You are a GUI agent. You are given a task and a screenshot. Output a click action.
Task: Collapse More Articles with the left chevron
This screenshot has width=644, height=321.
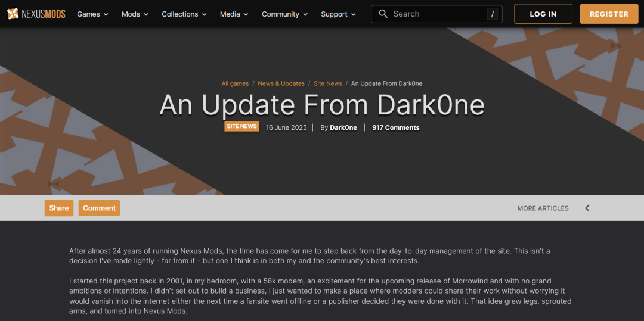(x=587, y=208)
